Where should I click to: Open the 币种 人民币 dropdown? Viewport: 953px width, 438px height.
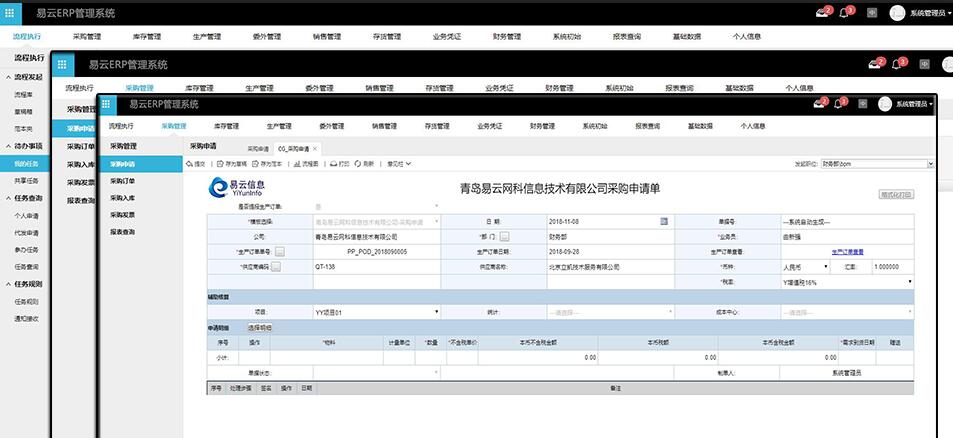pyautogui.click(x=805, y=267)
